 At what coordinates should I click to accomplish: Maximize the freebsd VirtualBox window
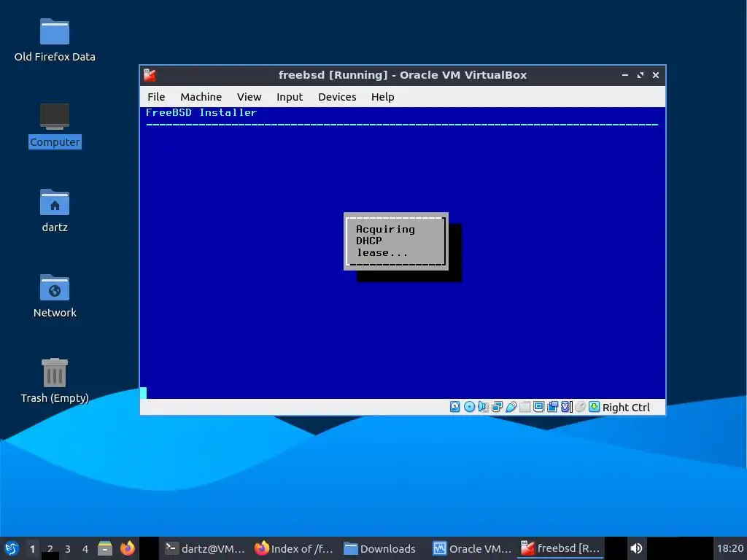[x=640, y=75]
